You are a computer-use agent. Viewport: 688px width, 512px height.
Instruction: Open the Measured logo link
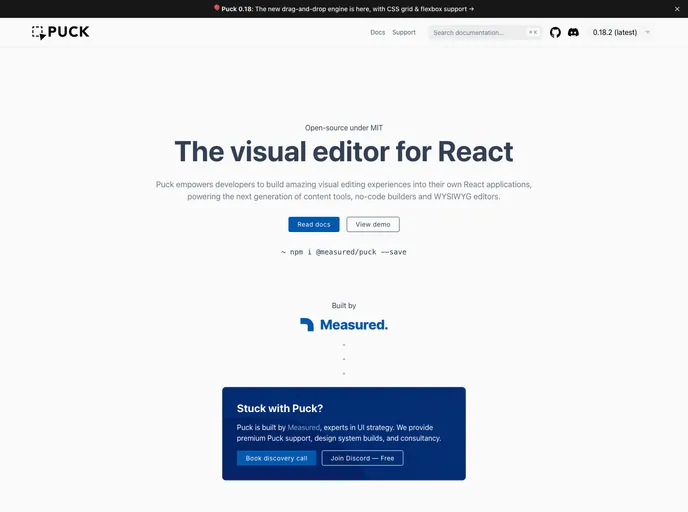(x=344, y=325)
